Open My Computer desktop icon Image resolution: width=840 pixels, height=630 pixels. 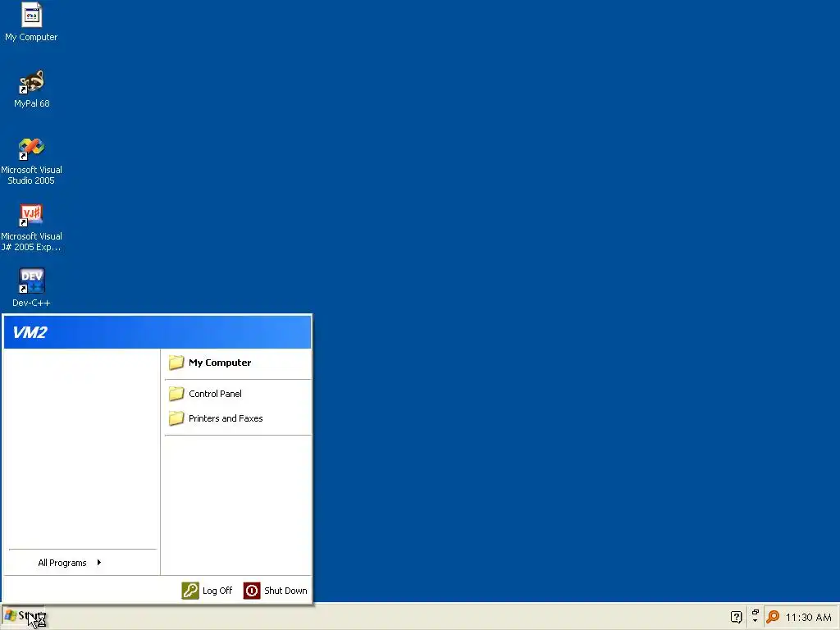(31, 22)
